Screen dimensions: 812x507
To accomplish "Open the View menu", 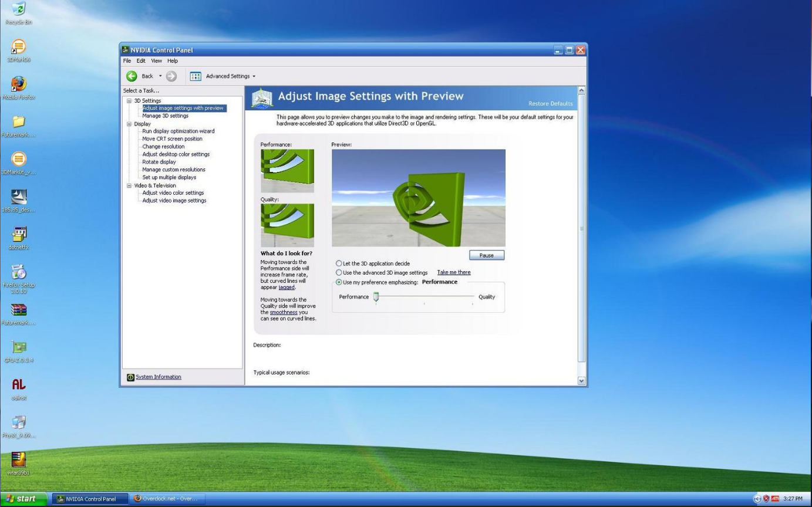I will click(x=156, y=61).
